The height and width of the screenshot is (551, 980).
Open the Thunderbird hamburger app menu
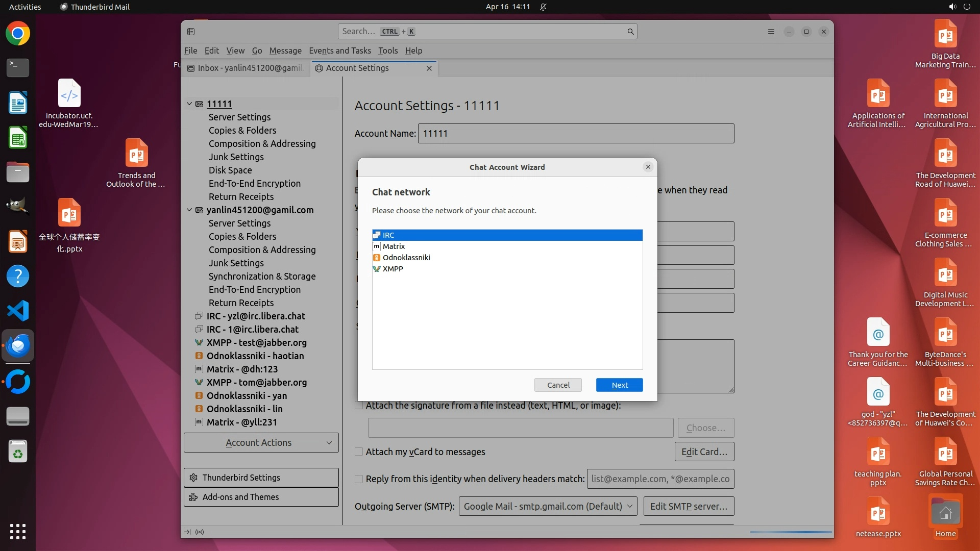click(771, 32)
